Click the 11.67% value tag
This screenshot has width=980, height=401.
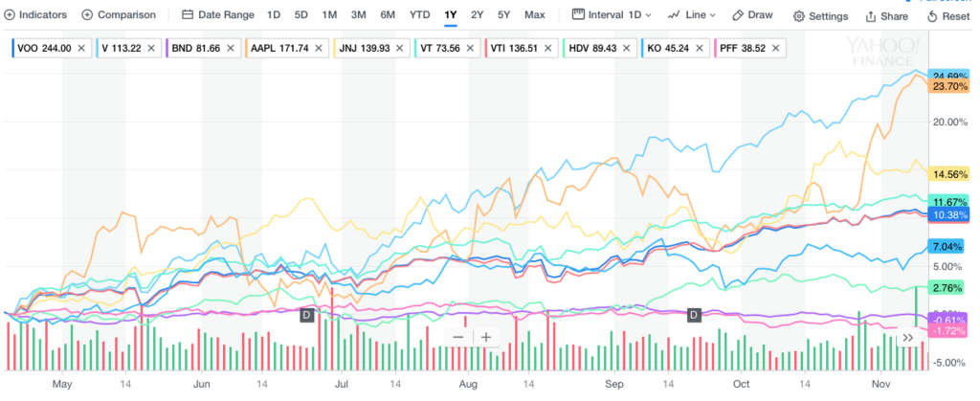click(x=949, y=202)
